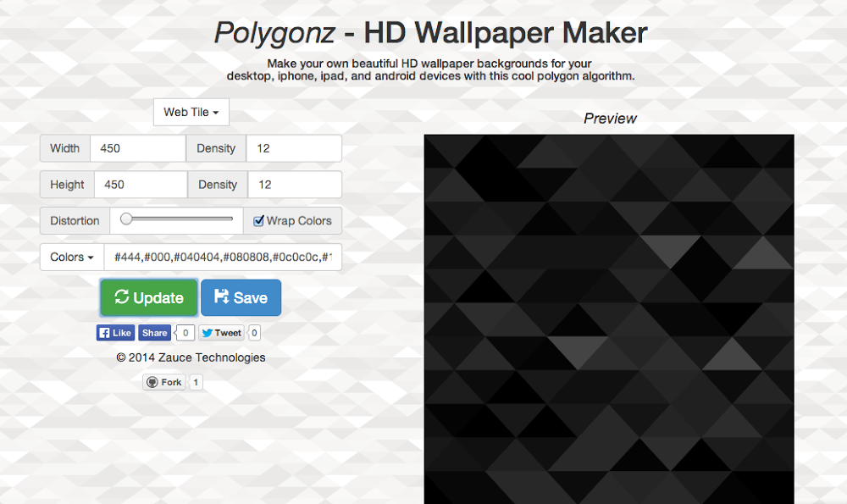Screen dimensions: 847x504
Task: Click the Twitter bird Tweet icon
Action: click(x=207, y=333)
